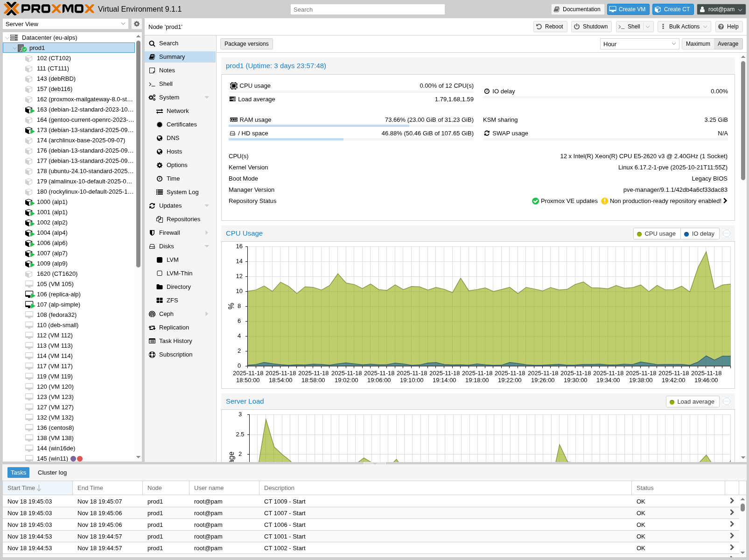This screenshot has height=560, width=749.
Task: Collapse the CPU Usage chart
Action: click(x=726, y=233)
